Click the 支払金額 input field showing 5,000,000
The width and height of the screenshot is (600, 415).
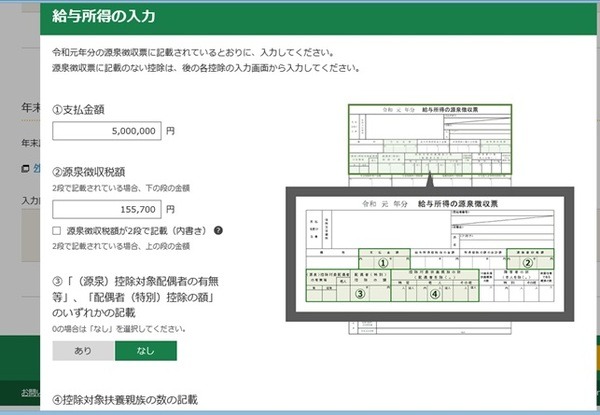pos(107,131)
